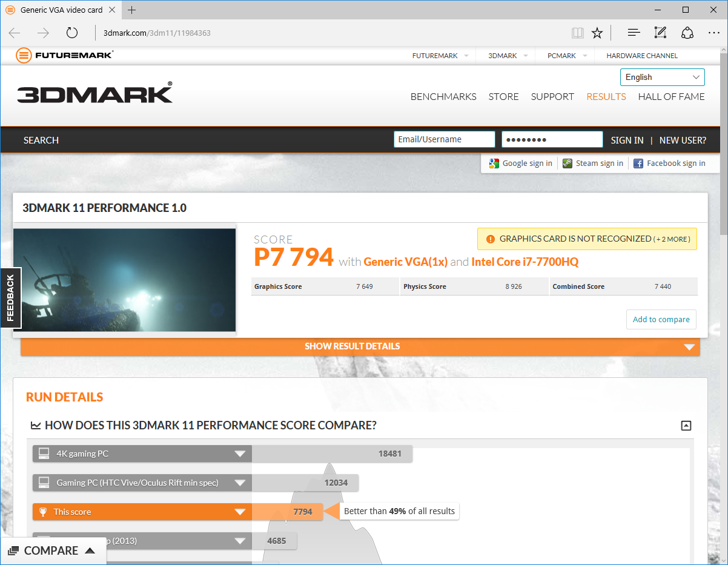Click the Better than 49% tooltip
This screenshot has height=565, width=728.
[399, 511]
